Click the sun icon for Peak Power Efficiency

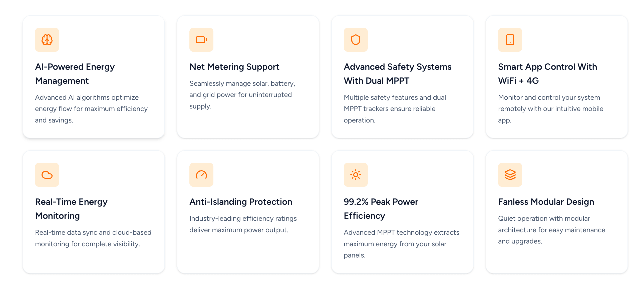click(x=356, y=175)
